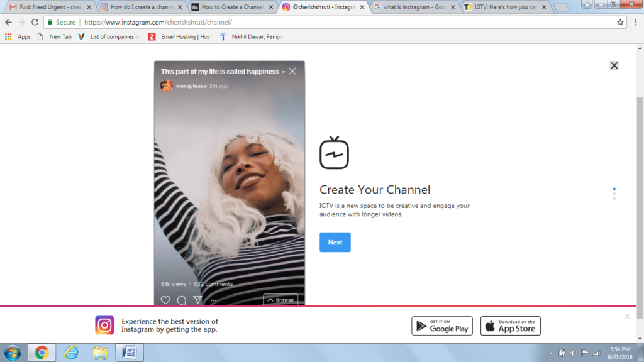
Task: Open the Nikhil Dawar, Panipat bookmark
Action: [x=251, y=36]
